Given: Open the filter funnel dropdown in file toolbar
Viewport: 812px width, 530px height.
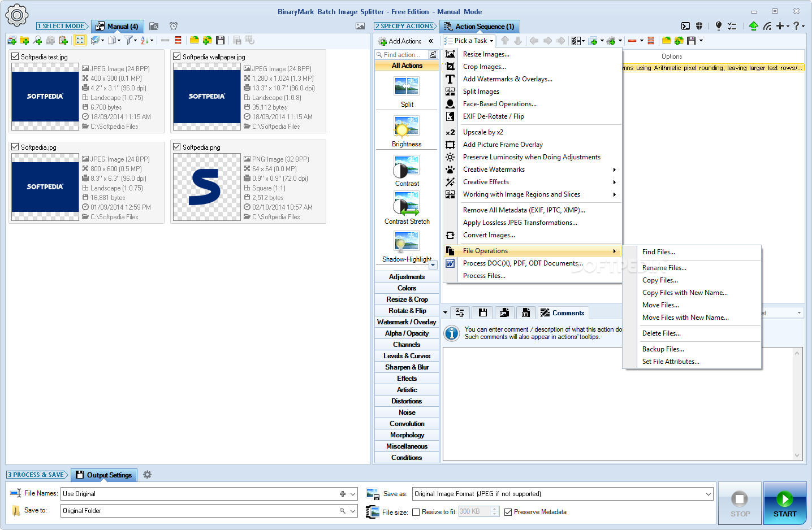Looking at the screenshot, I should [131, 40].
